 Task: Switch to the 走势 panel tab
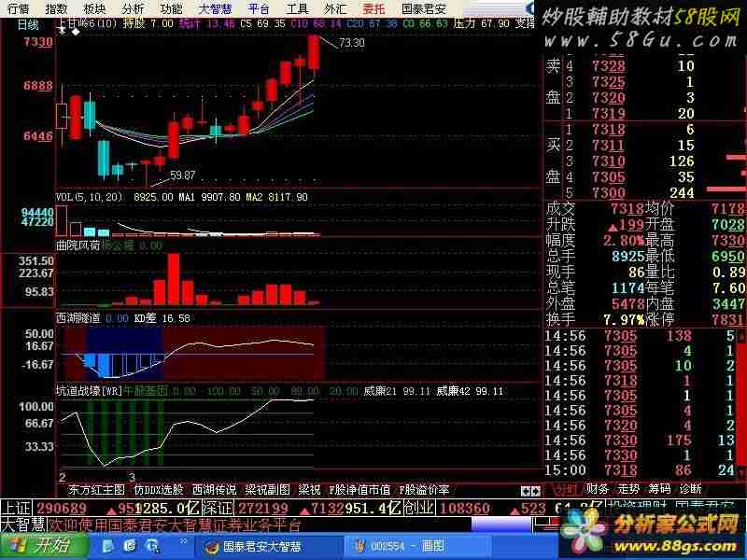pyautogui.click(x=628, y=489)
